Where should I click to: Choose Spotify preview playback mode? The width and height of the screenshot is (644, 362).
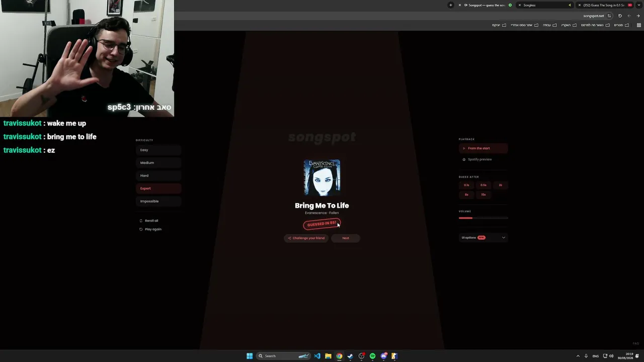pyautogui.click(x=484, y=159)
